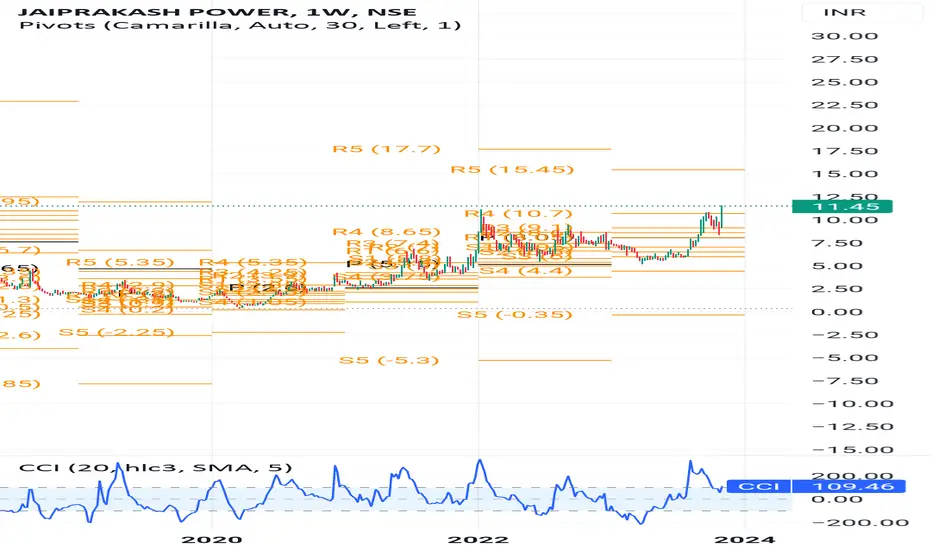Click the 2022 label on time axis
This screenshot has width=932, height=550.
point(478,540)
